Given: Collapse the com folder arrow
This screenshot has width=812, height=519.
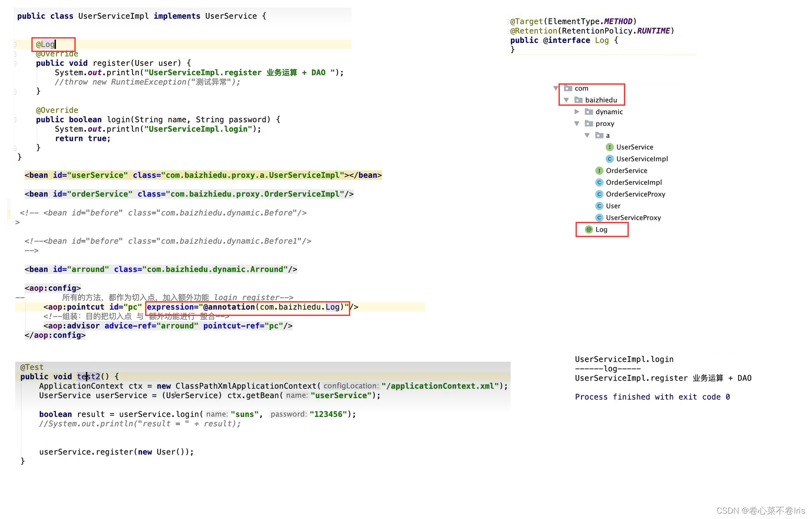Looking at the screenshot, I should [x=556, y=88].
